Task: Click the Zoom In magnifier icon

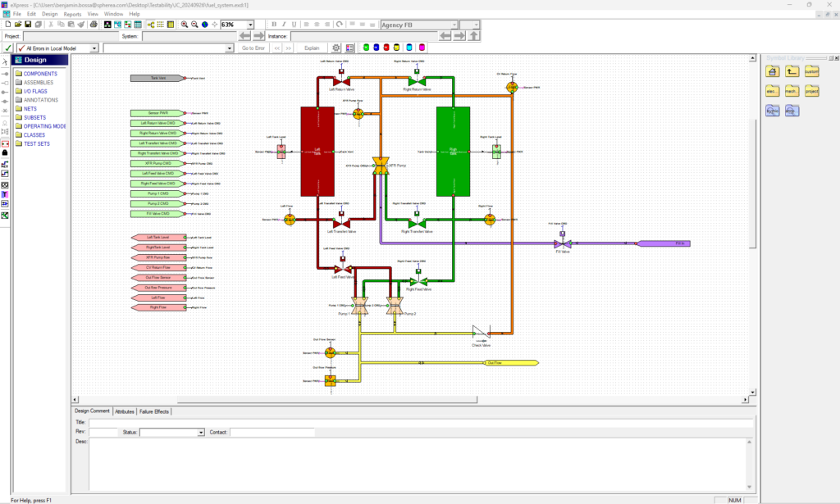Action: point(184,25)
